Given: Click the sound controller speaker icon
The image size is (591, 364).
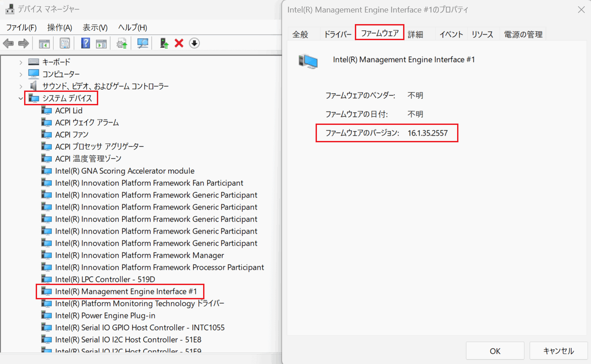Looking at the screenshot, I should 33,86.
